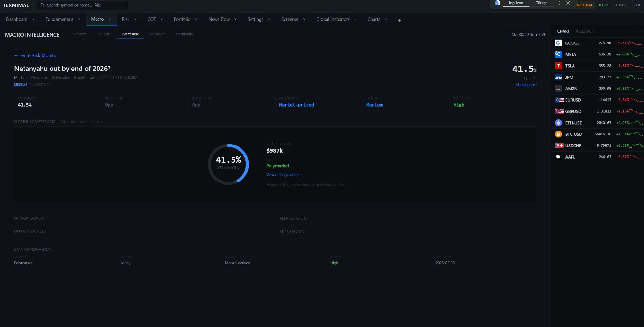Image resolution: width=644 pixels, height=327 pixels.
Task: Switch to the Sovereign sub-tab
Action: pos(157,34)
